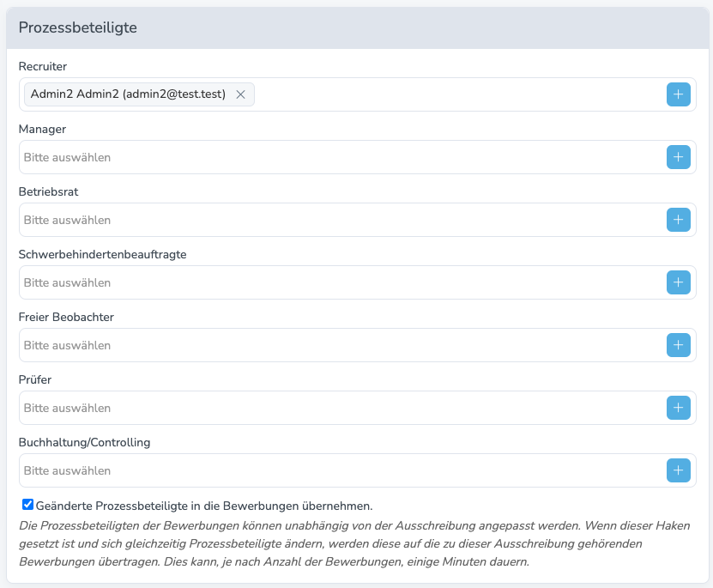This screenshot has width=713, height=588.
Task: Click label Geänderte Prozessbeteiligte in die Bewerbungen übernehmen
Action: (204, 506)
